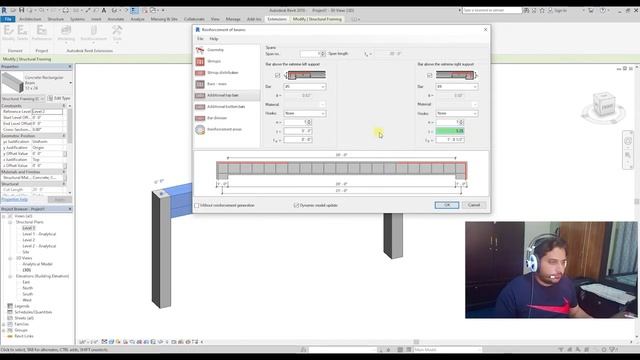Open Structural Framing type selector dropdown
The height and width of the screenshot is (360, 640).
23,98
